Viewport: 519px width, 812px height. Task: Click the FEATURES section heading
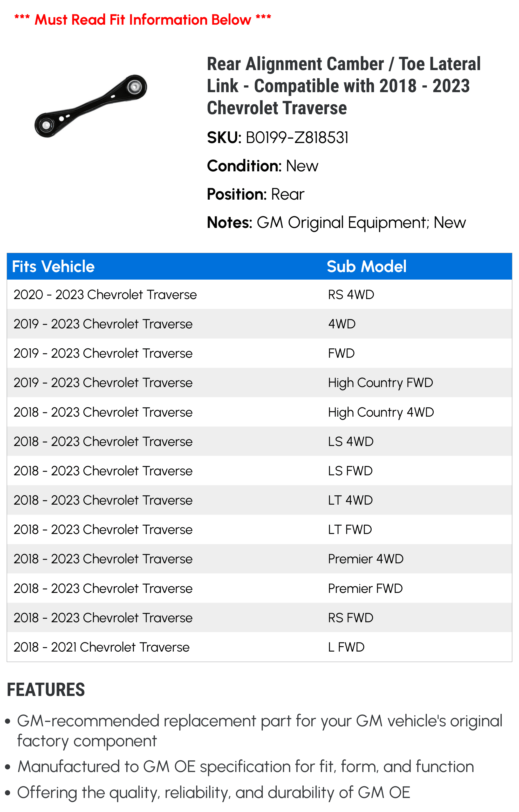pyautogui.click(x=46, y=689)
